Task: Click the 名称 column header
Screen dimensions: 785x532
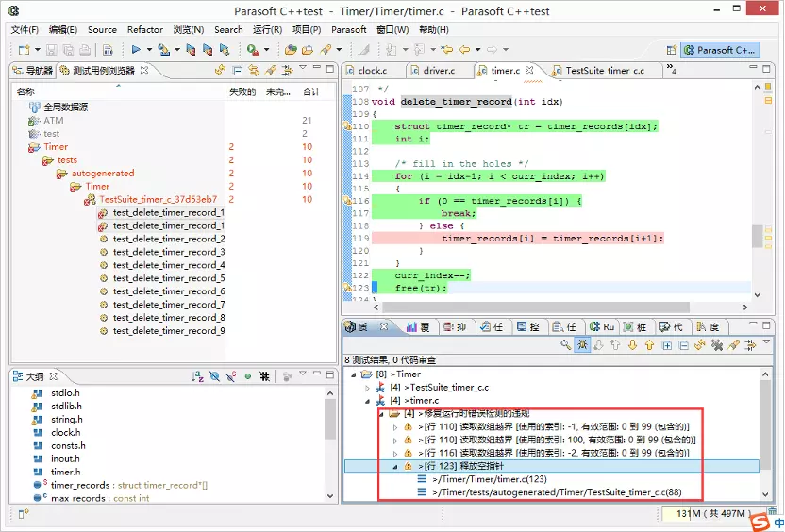Action: 25,92
